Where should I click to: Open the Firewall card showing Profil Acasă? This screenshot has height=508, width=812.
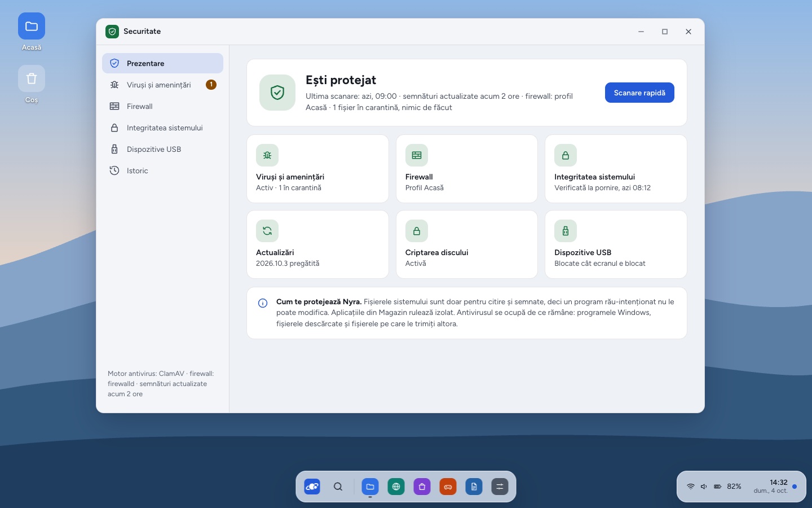(x=467, y=169)
